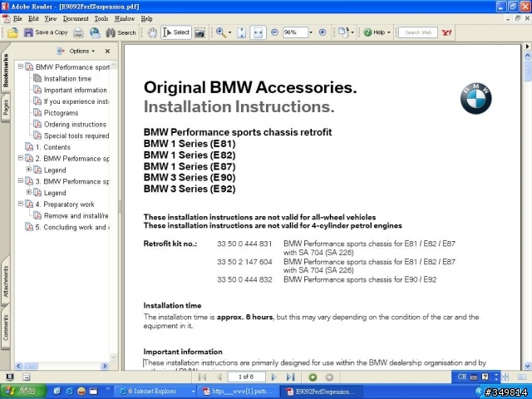This screenshot has height=399, width=532.
Task: Go to Important information bookmark
Action: click(76, 91)
